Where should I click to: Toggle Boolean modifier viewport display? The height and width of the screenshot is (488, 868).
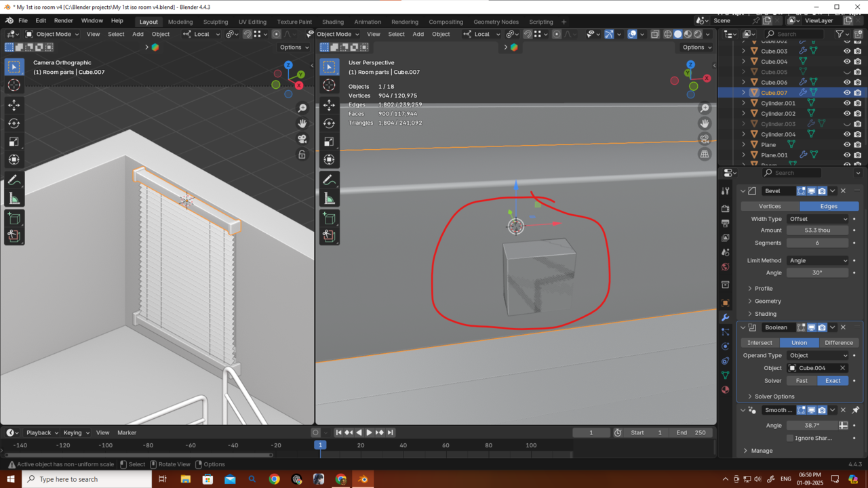tap(811, 327)
